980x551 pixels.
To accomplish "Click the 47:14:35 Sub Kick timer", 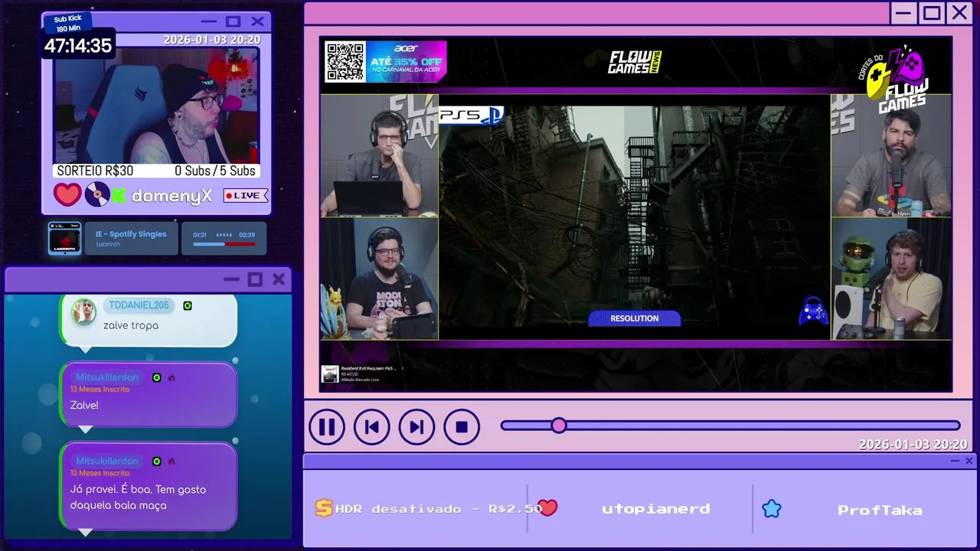I will 78,45.
